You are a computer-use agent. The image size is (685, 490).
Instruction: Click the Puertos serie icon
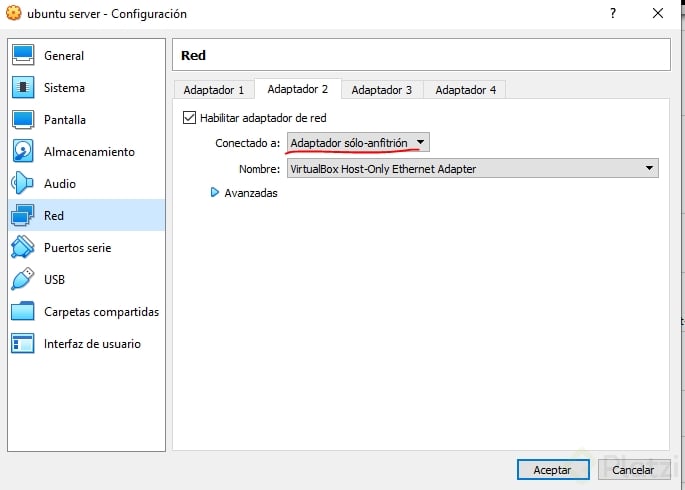tap(23, 248)
